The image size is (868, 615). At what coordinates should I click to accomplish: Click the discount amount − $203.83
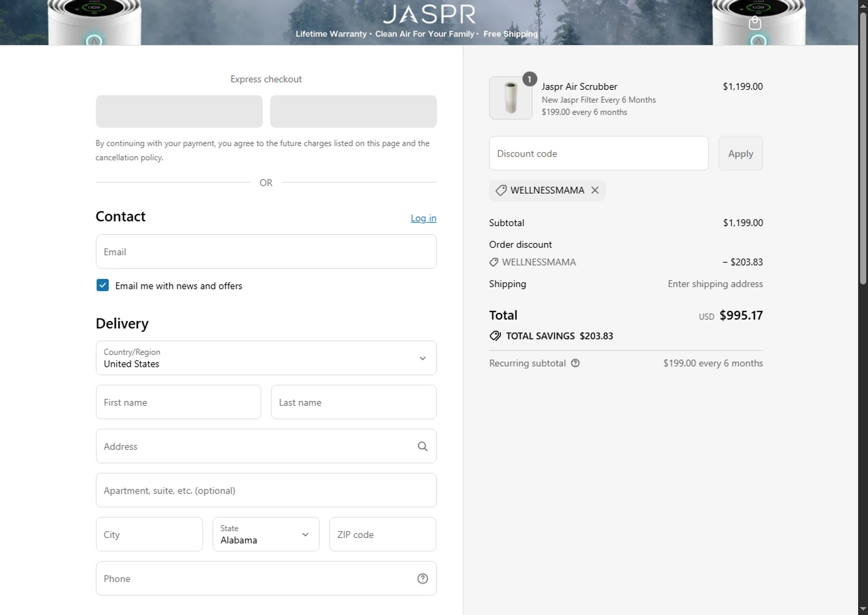(742, 262)
